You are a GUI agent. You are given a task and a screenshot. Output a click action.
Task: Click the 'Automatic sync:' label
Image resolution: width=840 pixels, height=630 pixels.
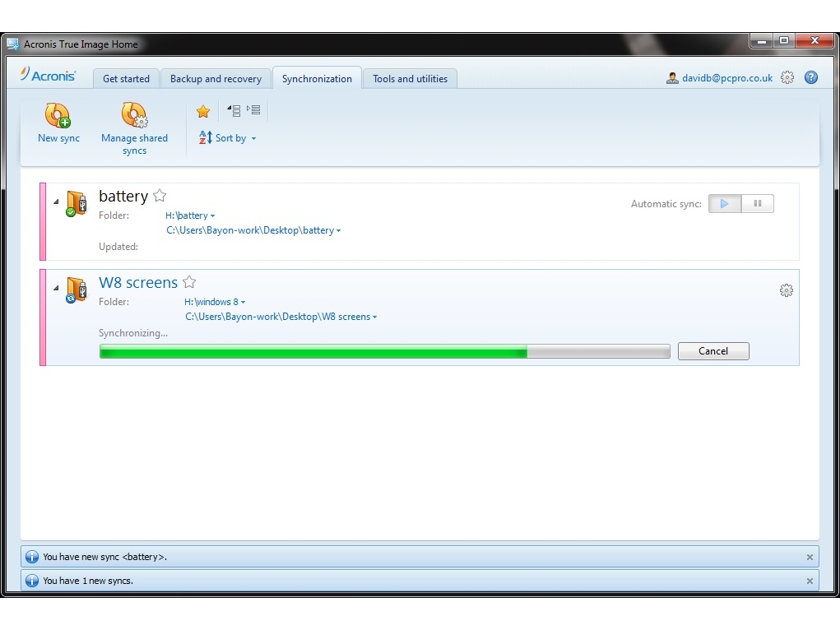pyautogui.click(x=666, y=204)
